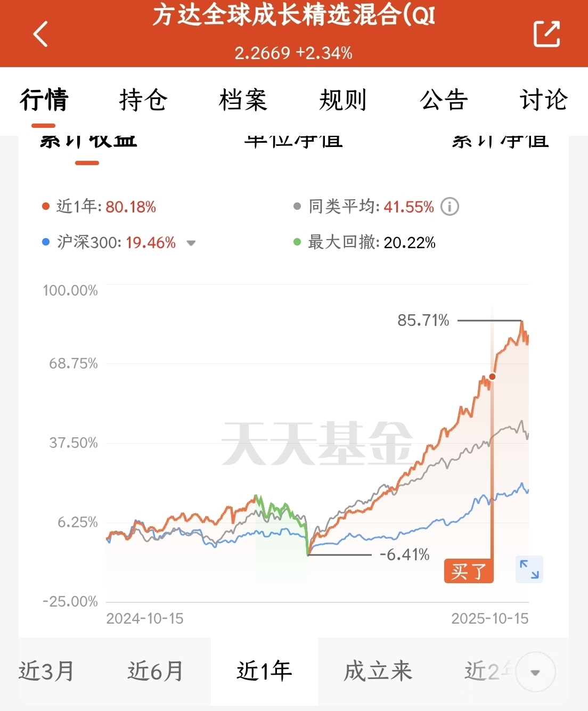Toggle 最大回撤 green legend item
This screenshot has height=711, width=588.
[x=365, y=243]
